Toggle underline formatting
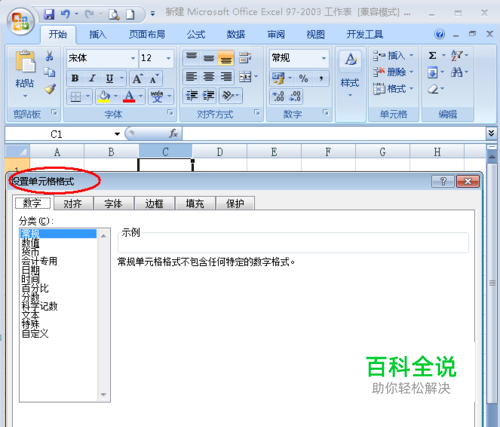This screenshot has width=500, height=427. click(x=109, y=78)
